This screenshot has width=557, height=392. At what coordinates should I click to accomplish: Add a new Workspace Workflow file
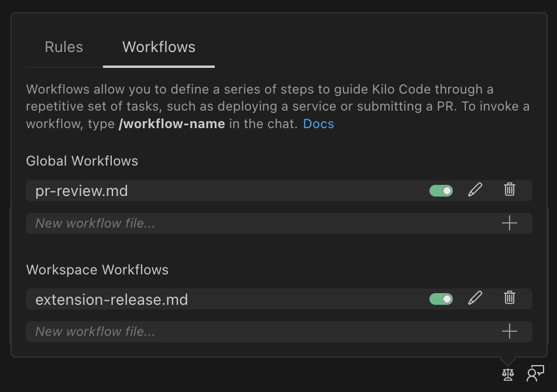[508, 331]
